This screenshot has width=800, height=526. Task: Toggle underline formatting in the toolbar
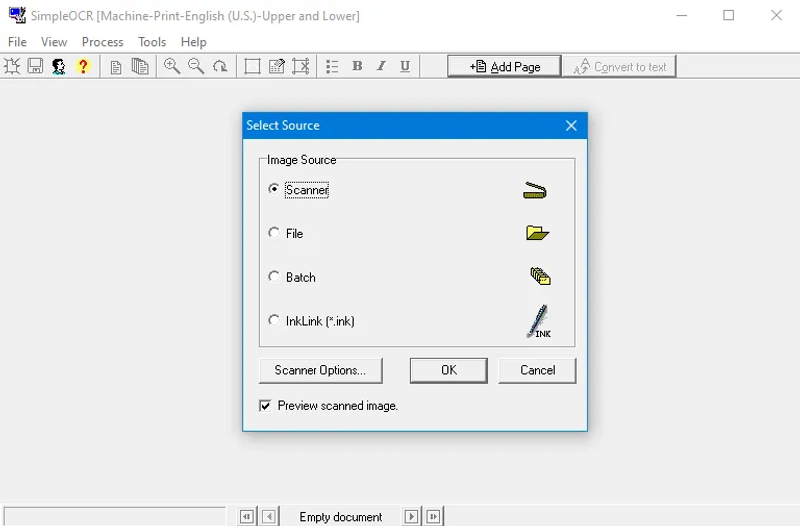(x=405, y=67)
